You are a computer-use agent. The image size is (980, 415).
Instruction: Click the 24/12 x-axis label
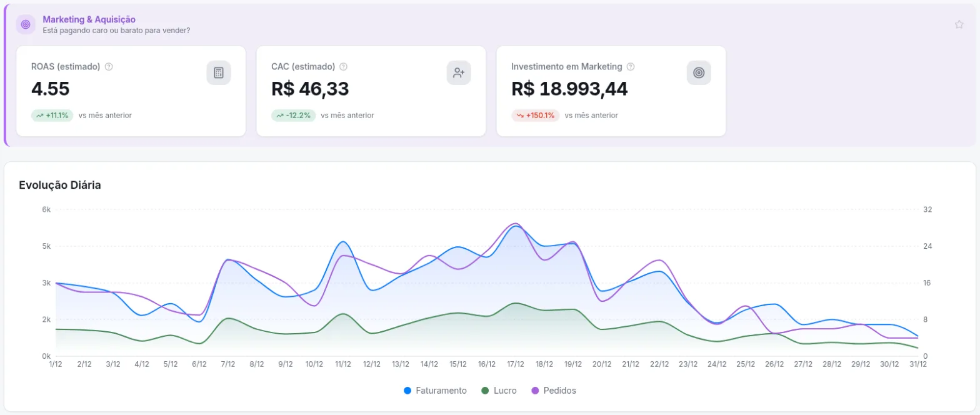click(717, 364)
